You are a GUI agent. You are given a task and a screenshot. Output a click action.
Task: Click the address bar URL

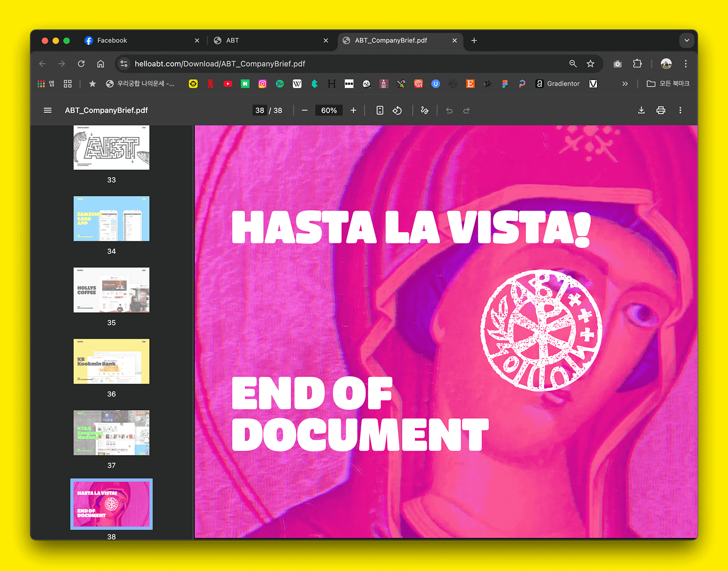click(220, 64)
